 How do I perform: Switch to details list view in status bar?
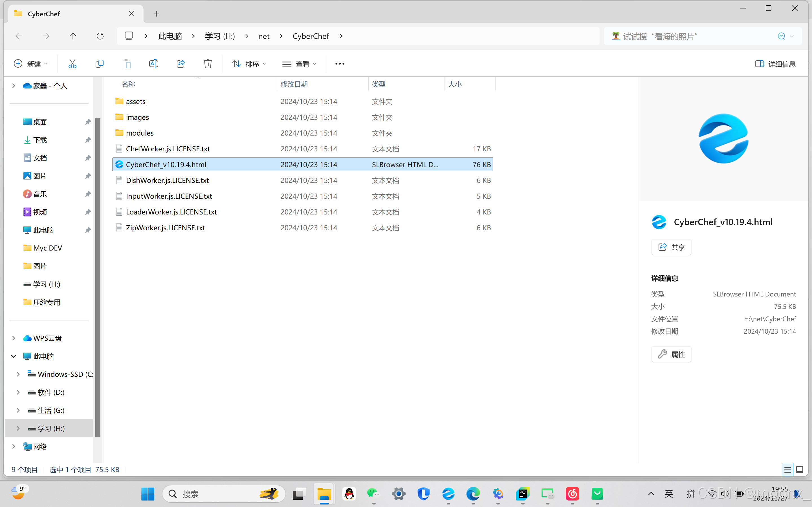coord(787,470)
